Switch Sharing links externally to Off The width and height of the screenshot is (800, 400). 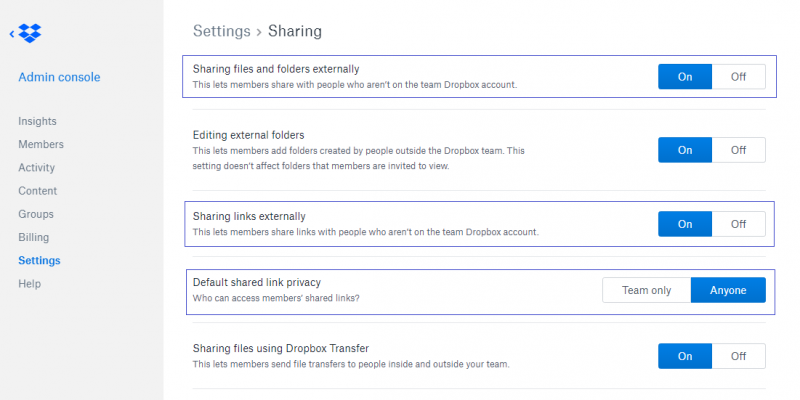[x=738, y=224]
